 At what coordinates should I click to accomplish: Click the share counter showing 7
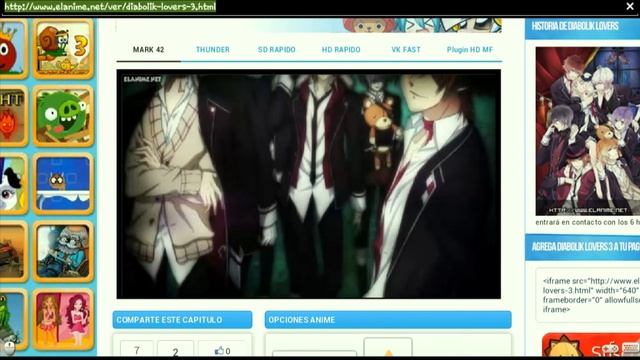point(137,350)
